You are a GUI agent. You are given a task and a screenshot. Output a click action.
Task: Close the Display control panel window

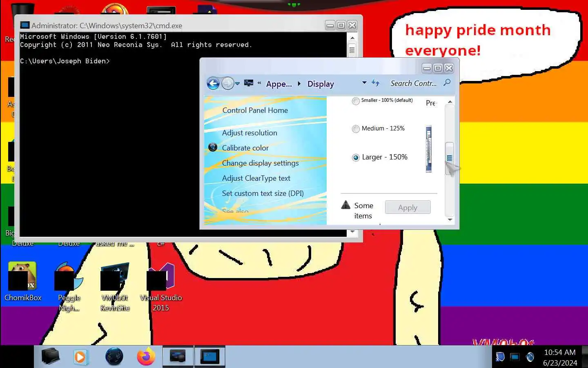pyautogui.click(x=449, y=68)
